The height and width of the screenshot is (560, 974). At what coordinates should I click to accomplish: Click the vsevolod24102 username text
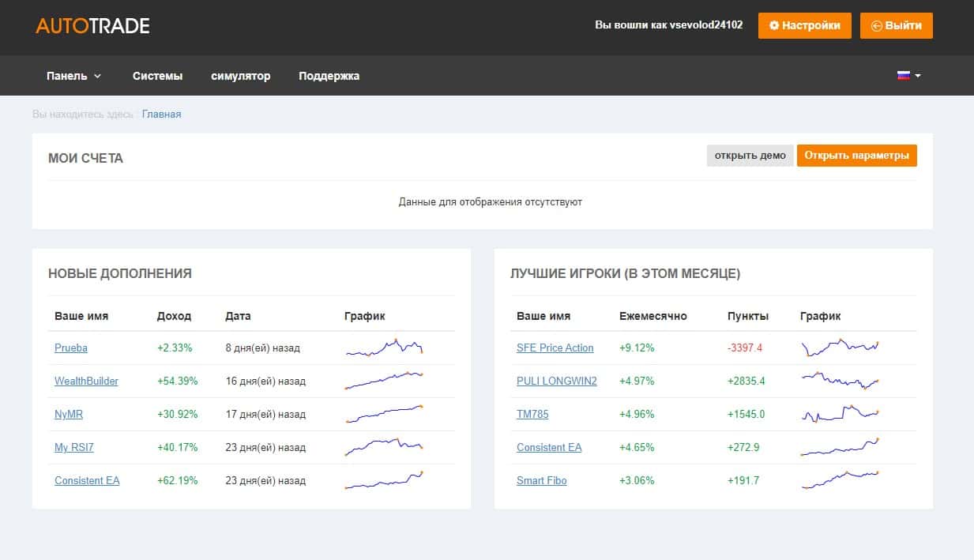(x=706, y=25)
